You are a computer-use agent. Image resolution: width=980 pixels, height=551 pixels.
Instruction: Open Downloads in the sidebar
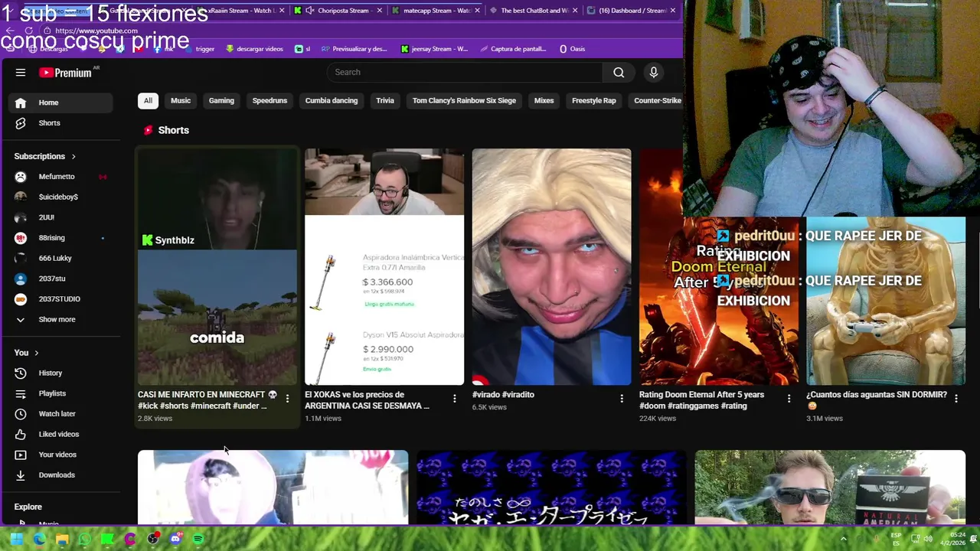[x=60, y=475]
